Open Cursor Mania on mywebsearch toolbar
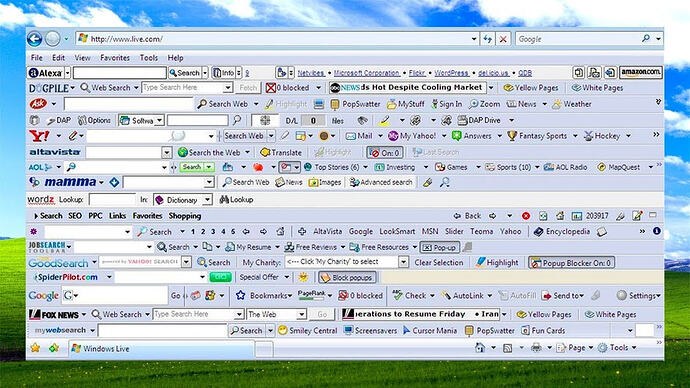The height and width of the screenshot is (388, 690). point(430,331)
